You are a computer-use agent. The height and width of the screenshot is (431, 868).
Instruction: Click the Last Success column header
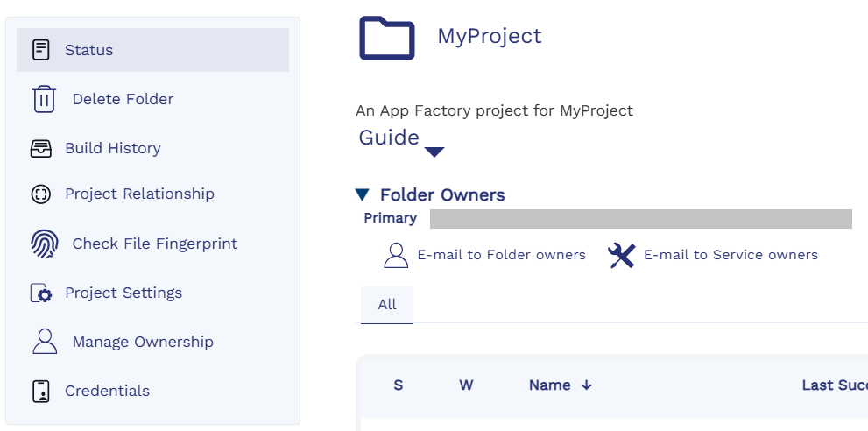833,385
